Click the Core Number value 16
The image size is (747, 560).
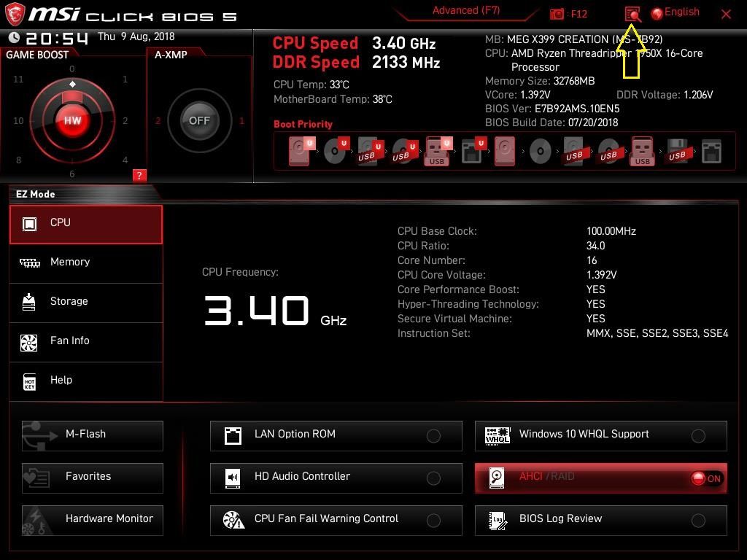click(x=592, y=260)
